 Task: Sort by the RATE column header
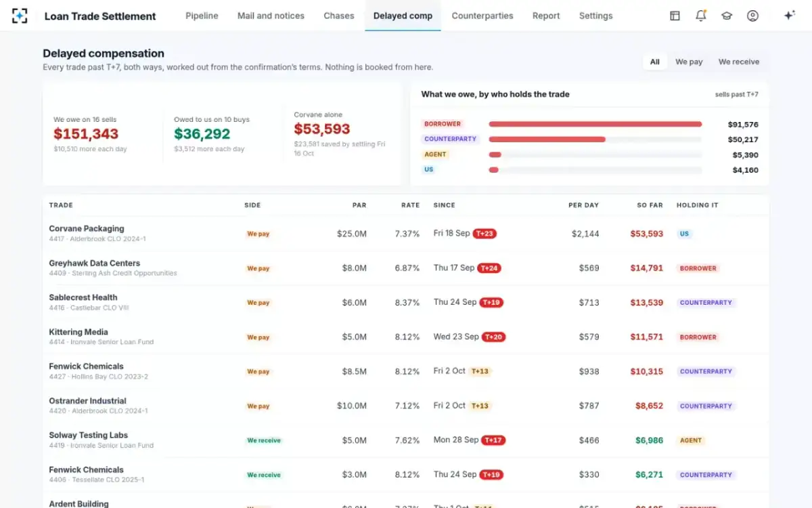click(x=410, y=205)
